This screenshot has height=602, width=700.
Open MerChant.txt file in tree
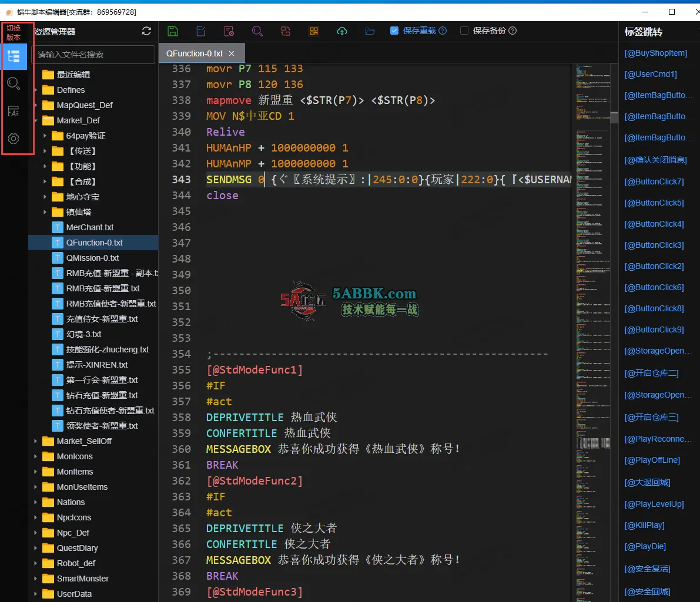point(90,227)
